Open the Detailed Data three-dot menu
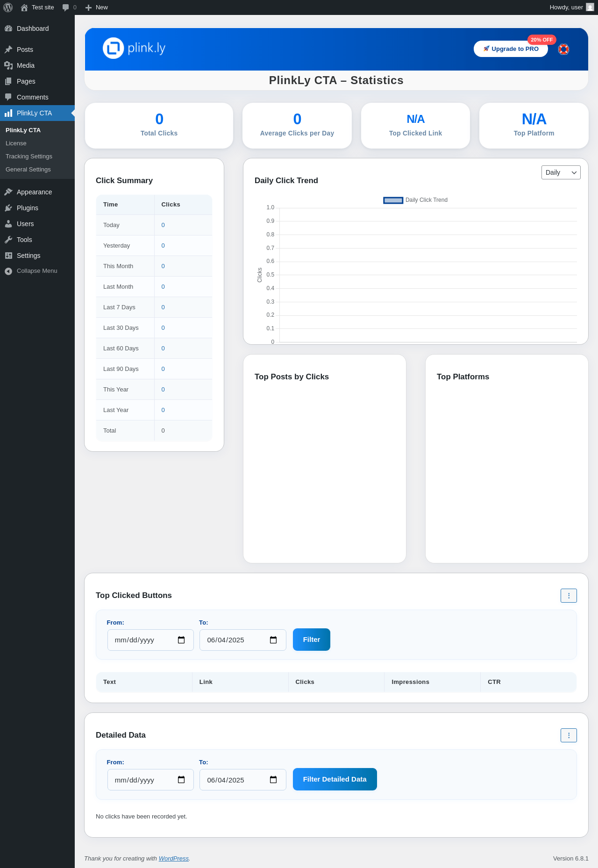Image resolution: width=598 pixels, height=868 pixels. pos(569,735)
